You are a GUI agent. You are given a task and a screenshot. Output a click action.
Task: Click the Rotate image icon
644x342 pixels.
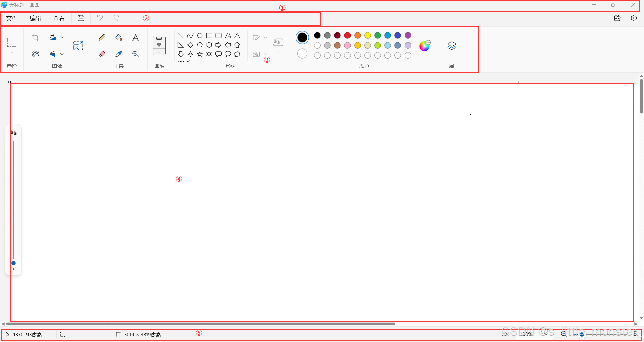click(x=53, y=37)
